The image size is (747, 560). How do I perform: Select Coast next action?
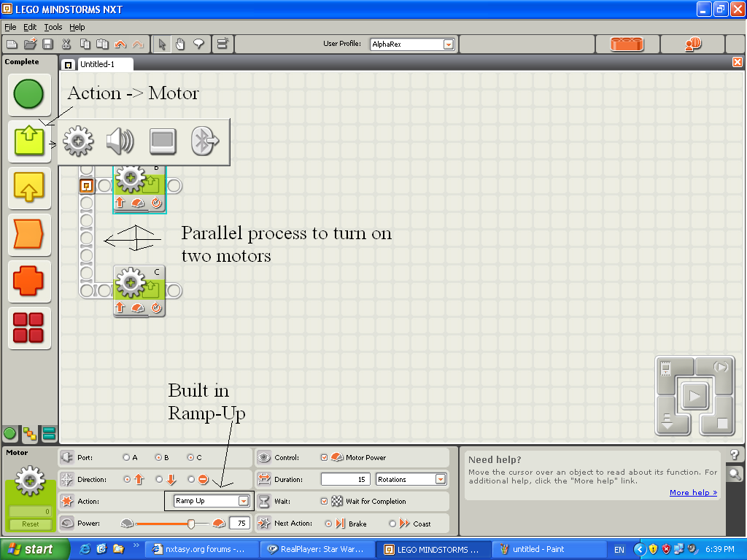[392, 524]
